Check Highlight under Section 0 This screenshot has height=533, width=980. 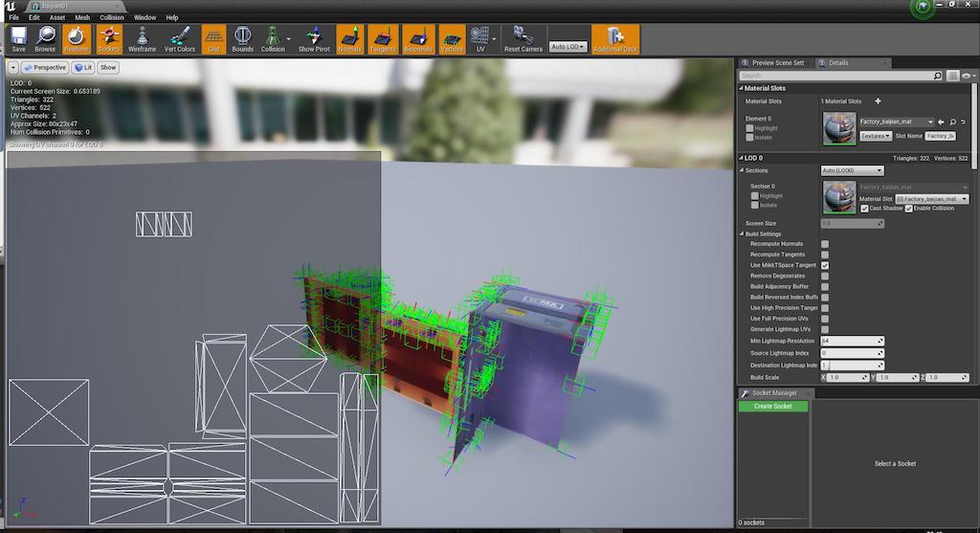coord(754,195)
